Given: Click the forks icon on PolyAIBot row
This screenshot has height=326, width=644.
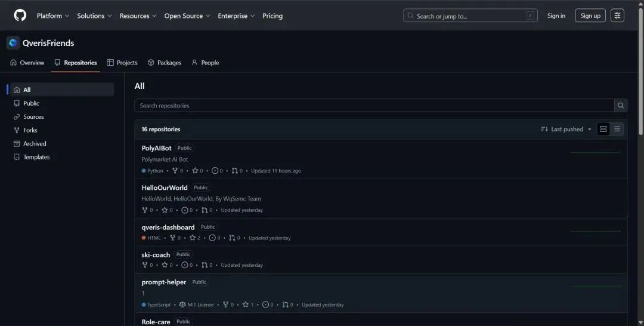Looking at the screenshot, I should pyautogui.click(x=175, y=171).
